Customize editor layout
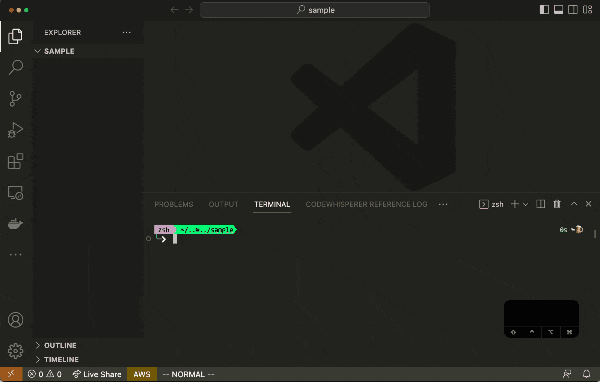The image size is (600, 382). click(587, 10)
